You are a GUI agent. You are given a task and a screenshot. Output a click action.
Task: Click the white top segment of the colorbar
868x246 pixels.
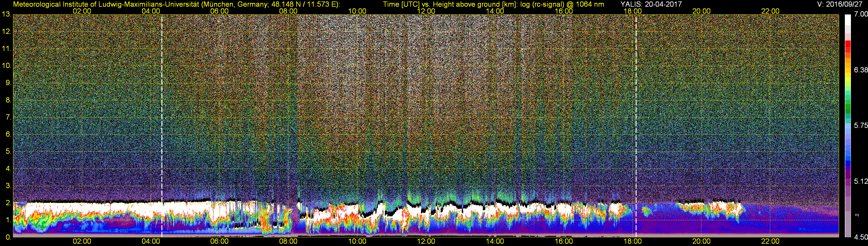click(x=848, y=20)
